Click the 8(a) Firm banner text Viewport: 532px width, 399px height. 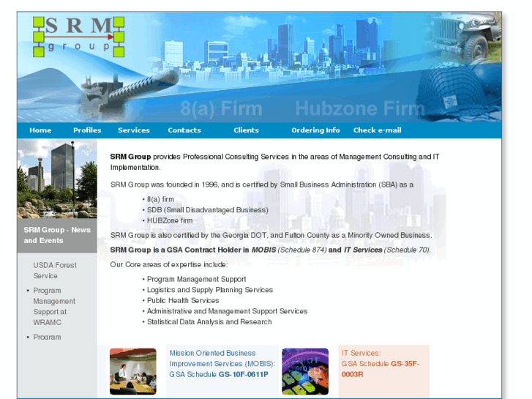pyautogui.click(x=221, y=108)
